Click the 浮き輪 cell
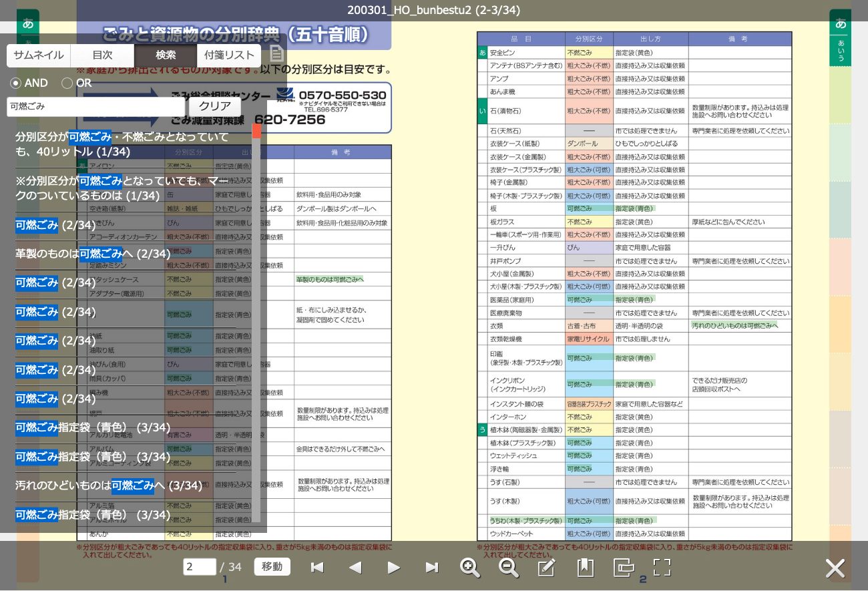868x591 pixels. (526, 469)
